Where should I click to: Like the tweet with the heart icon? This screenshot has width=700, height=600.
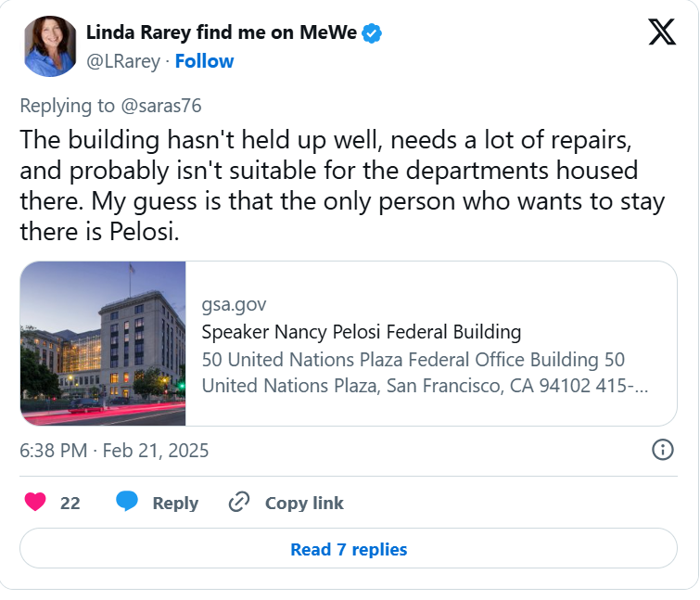[x=35, y=502]
